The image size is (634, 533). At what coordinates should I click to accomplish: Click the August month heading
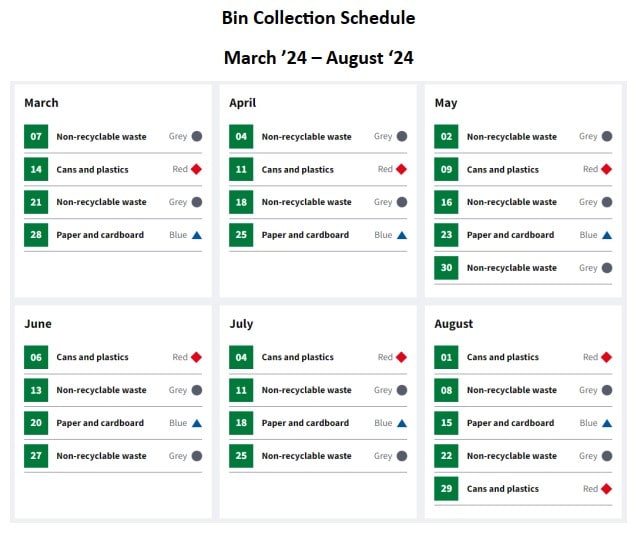(454, 324)
